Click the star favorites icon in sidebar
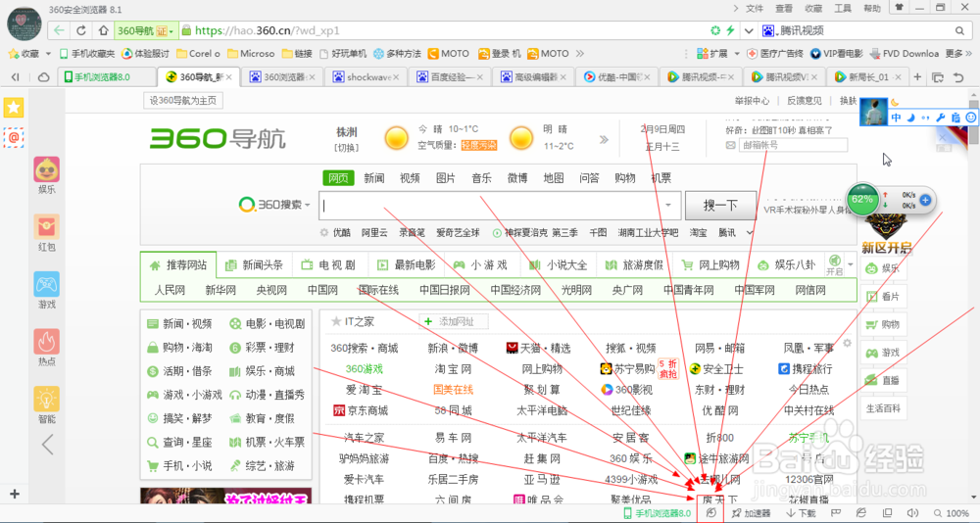This screenshot has width=980, height=523. [14, 108]
